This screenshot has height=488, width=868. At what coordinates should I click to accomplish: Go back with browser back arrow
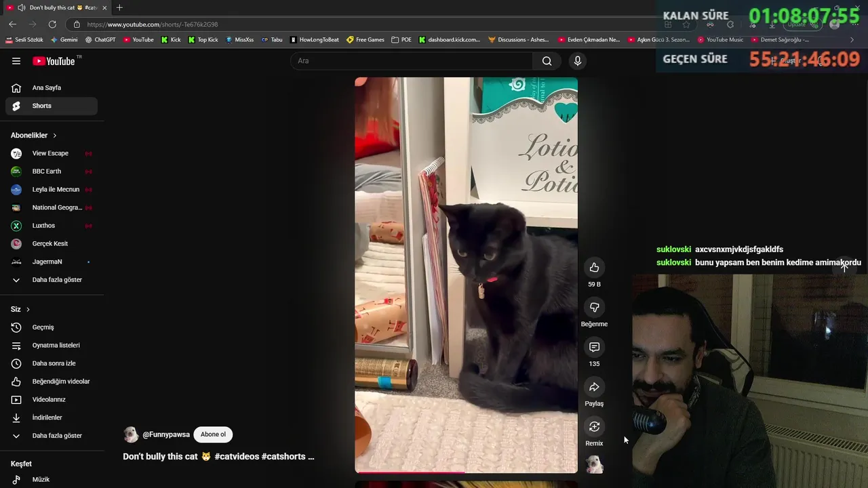pos(13,24)
